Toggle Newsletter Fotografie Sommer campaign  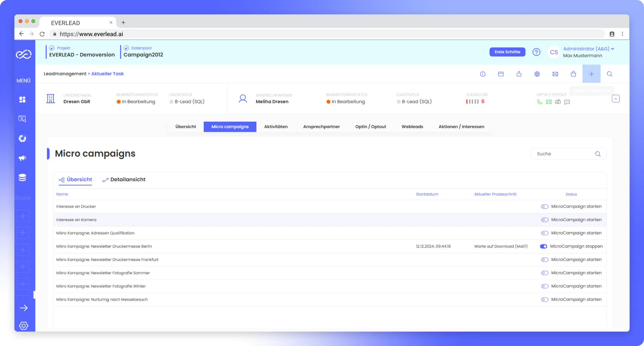pyautogui.click(x=545, y=273)
